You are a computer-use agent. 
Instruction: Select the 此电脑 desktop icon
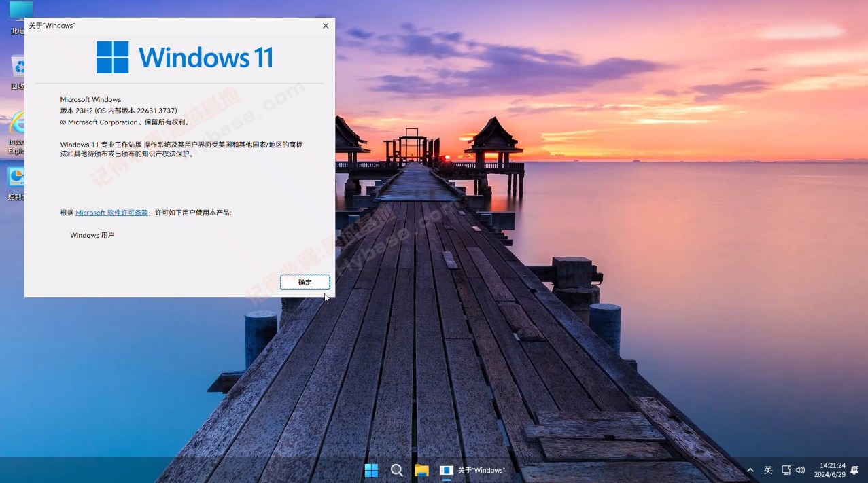pyautogui.click(x=17, y=18)
